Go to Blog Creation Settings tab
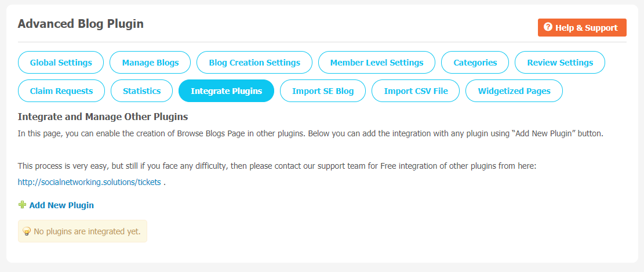 [254, 63]
